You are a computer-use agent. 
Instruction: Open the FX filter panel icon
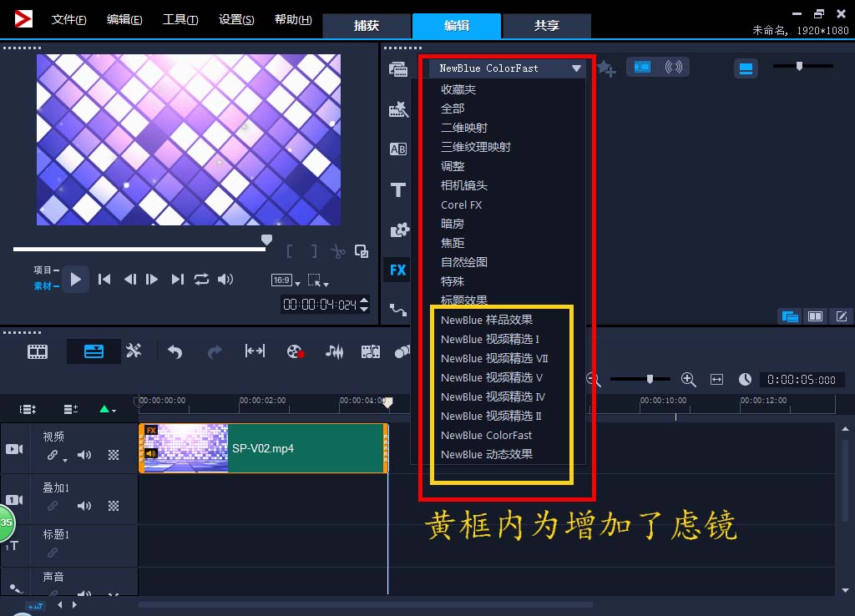397,270
